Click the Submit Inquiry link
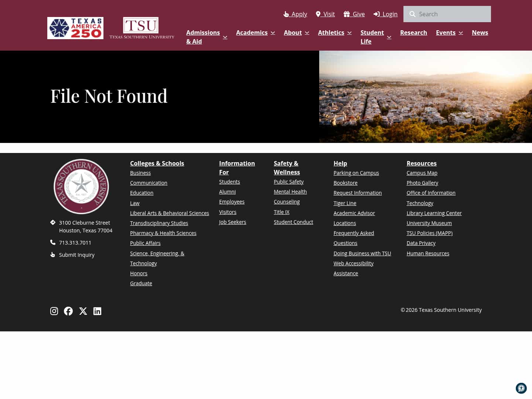532x399 pixels. pos(76,255)
